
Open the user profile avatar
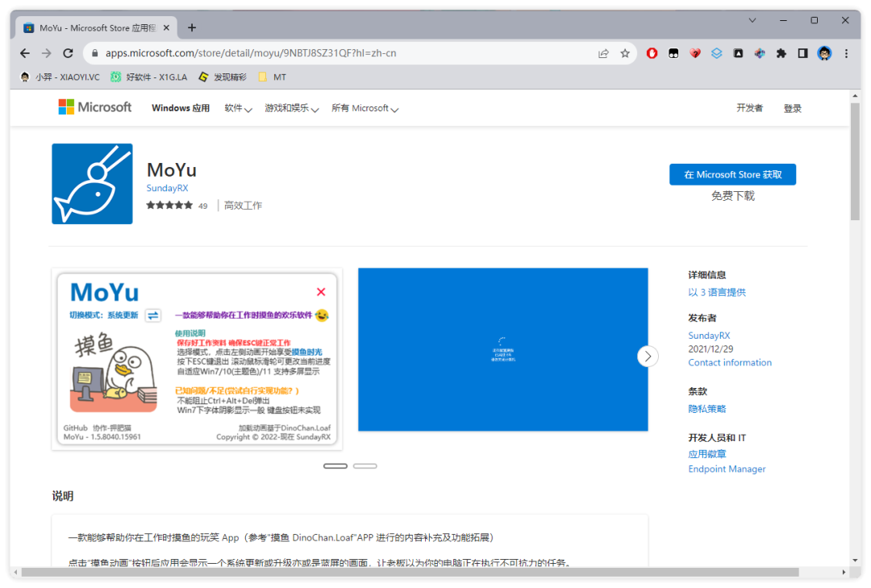(824, 53)
